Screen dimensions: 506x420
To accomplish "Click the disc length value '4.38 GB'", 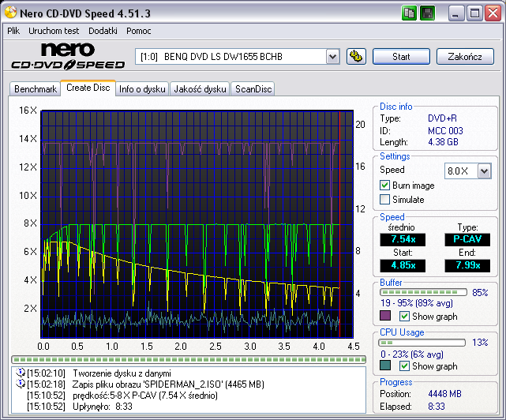I will coord(443,142).
